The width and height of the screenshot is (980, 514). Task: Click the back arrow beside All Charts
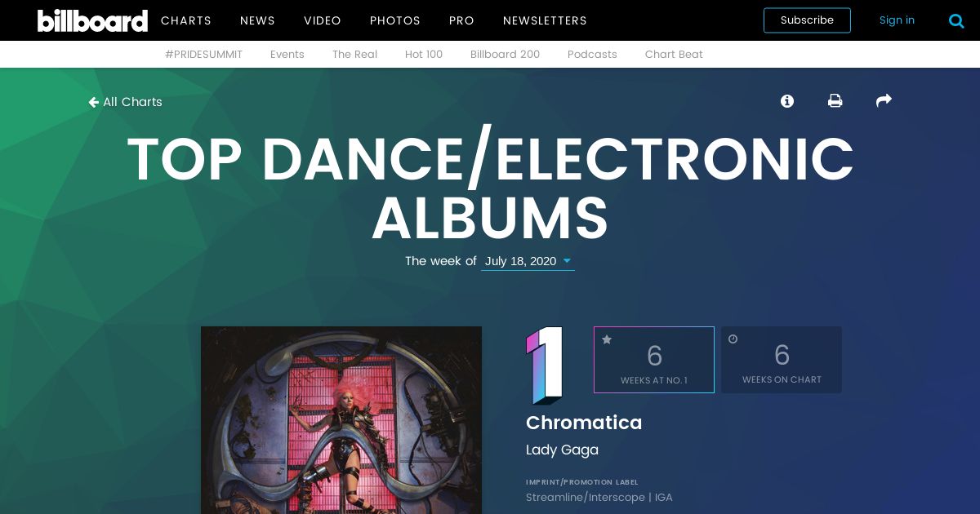93,102
